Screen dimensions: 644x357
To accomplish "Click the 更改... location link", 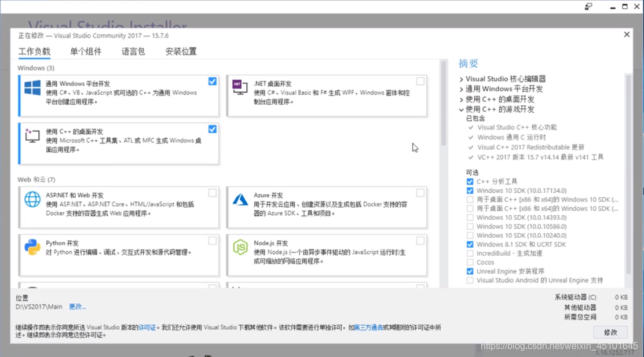I will point(77,307).
